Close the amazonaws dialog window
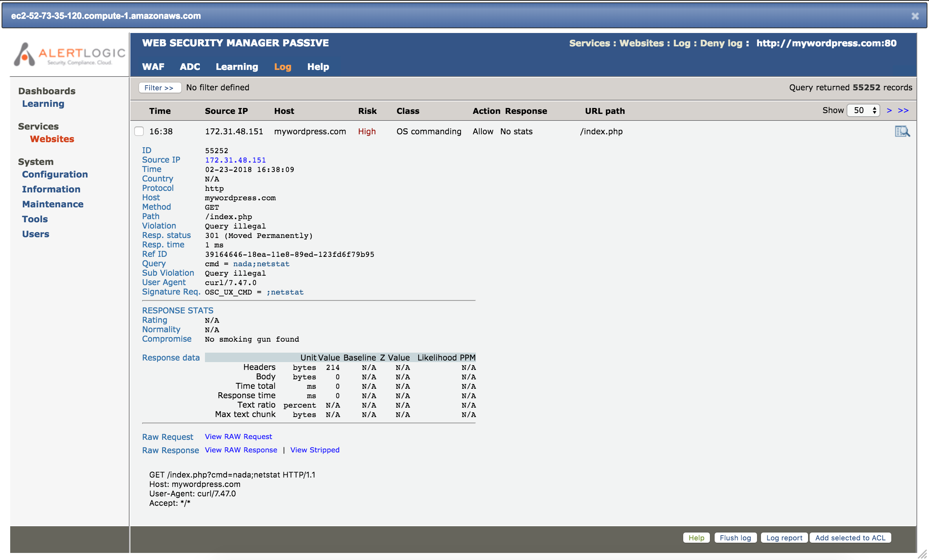929x560 pixels. pyautogui.click(x=915, y=16)
